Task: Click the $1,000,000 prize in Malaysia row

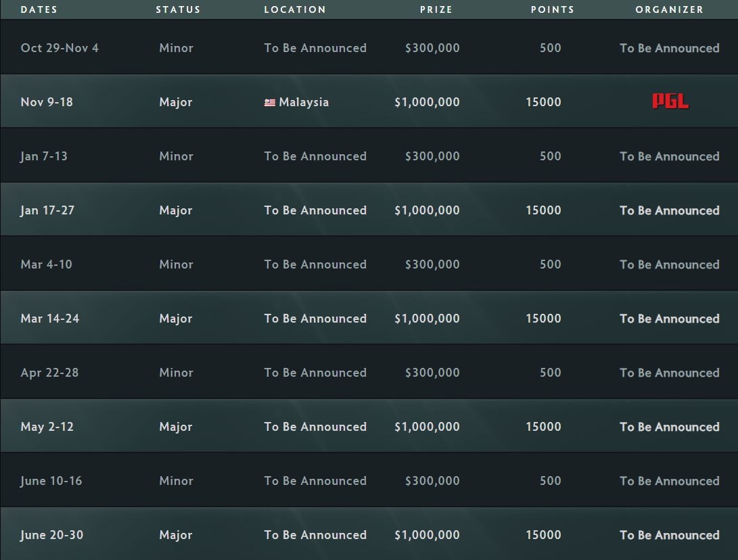Action: [427, 102]
